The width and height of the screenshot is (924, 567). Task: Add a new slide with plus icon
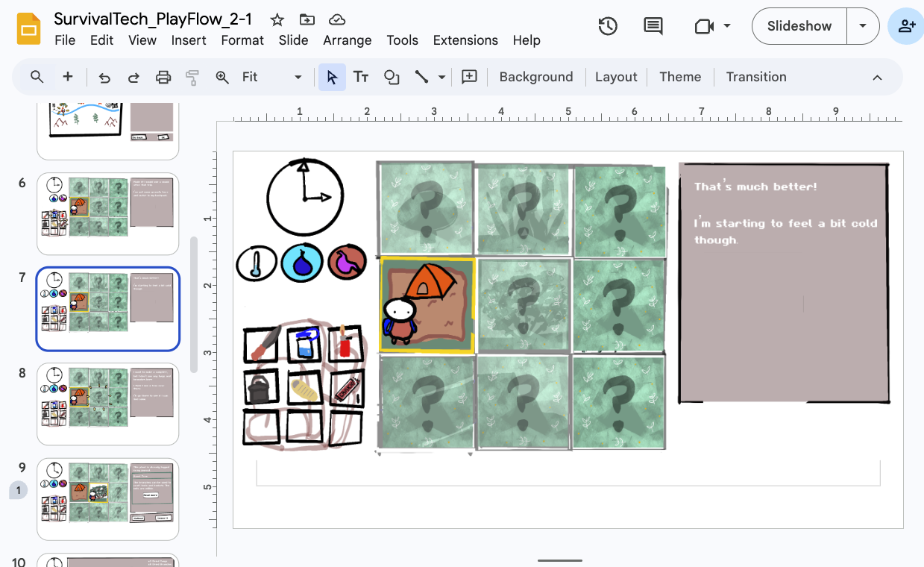[68, 77]
